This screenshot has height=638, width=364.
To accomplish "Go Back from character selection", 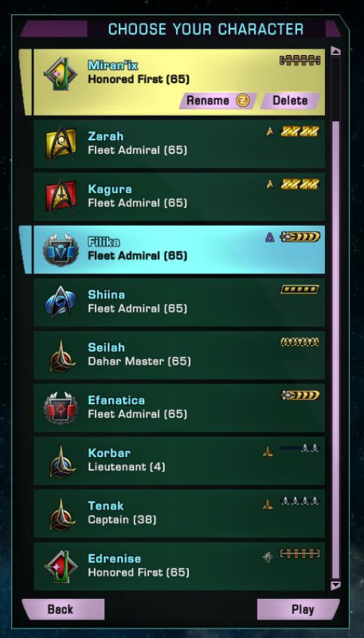I will tap(63, 609).
